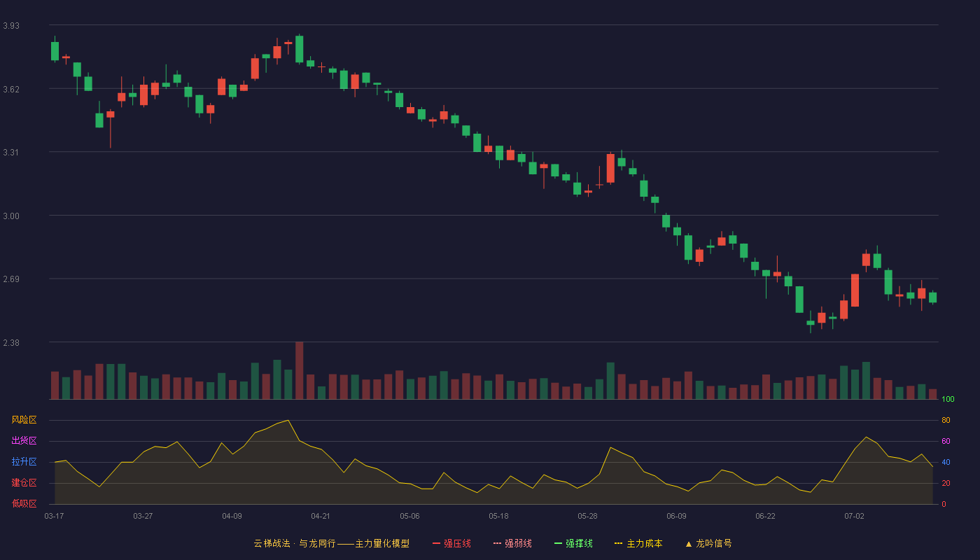The image size is (980, 560).
Task: Click the 07-02 date axis label
Action: coord(854,516)
